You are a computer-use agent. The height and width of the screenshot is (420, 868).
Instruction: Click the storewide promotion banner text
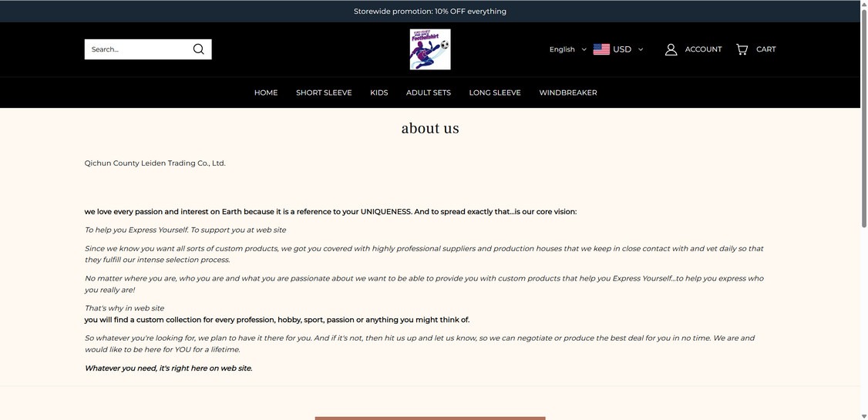pos(430,11)
